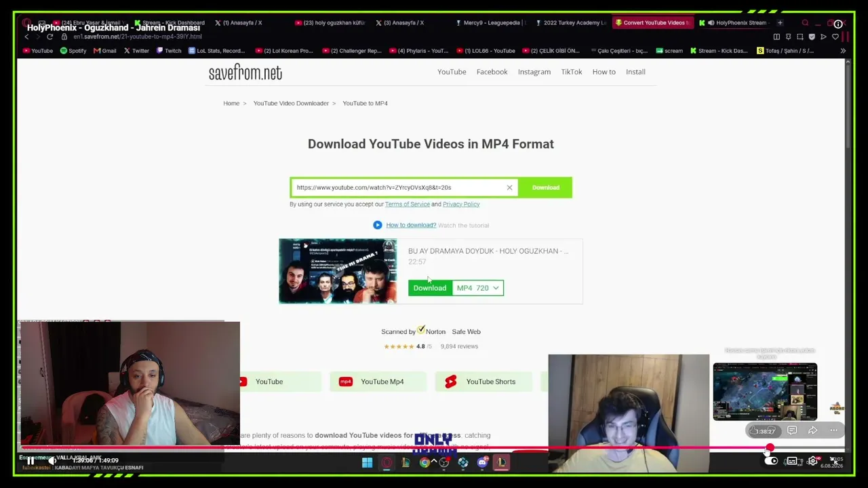Screen dimensions: 868x488
Task: Expand the bookmarks overflow chevron
Action: coord(843,51)
